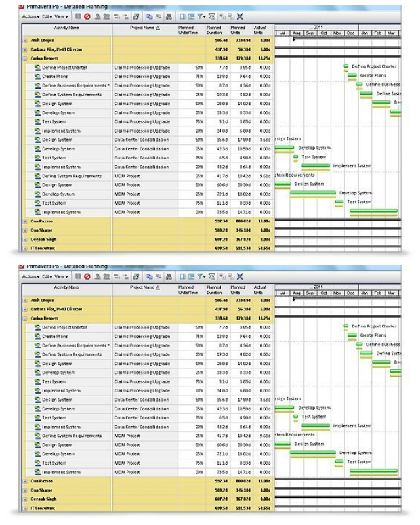Click the save icon in top window toolbar
This screenshot has width=420, height=525.
[x=78, y=16]
